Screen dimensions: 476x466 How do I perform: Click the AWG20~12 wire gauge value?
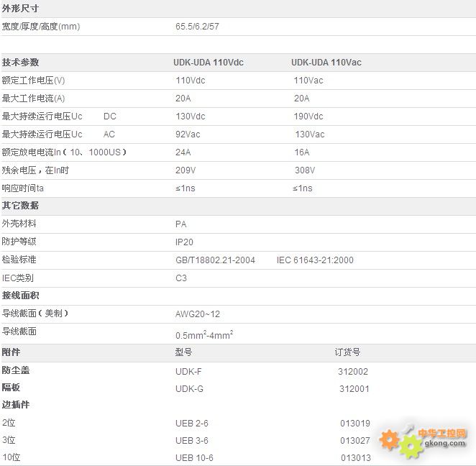point(198,314)
